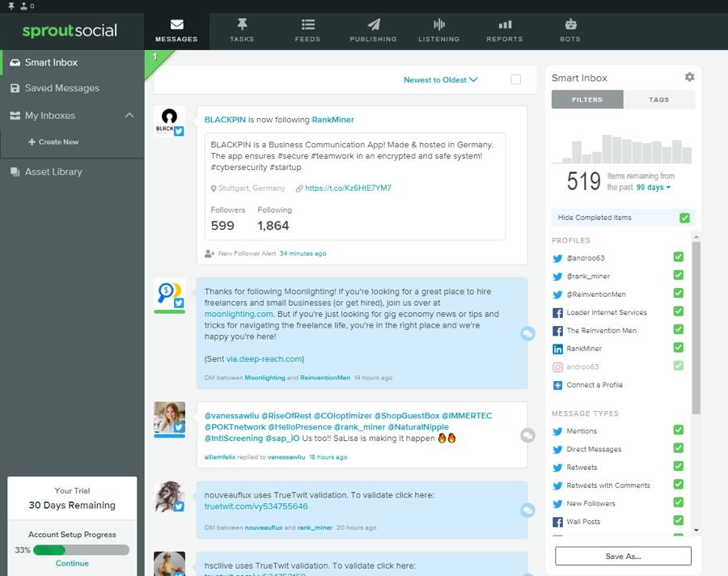Open the Tasks section
The height and width of the screenshot is (576, 728).
(x=242, y=30)
